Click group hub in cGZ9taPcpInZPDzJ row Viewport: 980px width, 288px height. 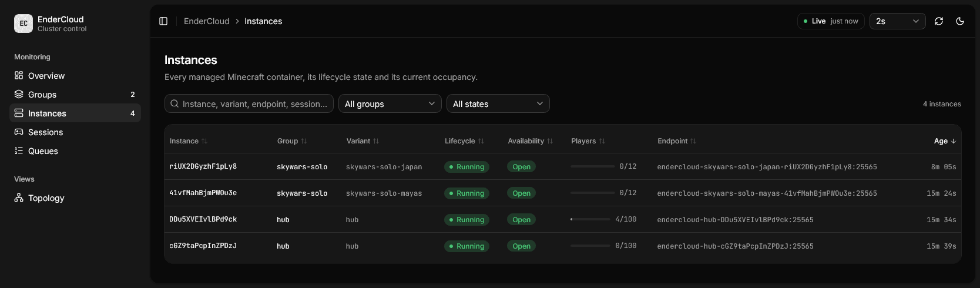[283, 246]
